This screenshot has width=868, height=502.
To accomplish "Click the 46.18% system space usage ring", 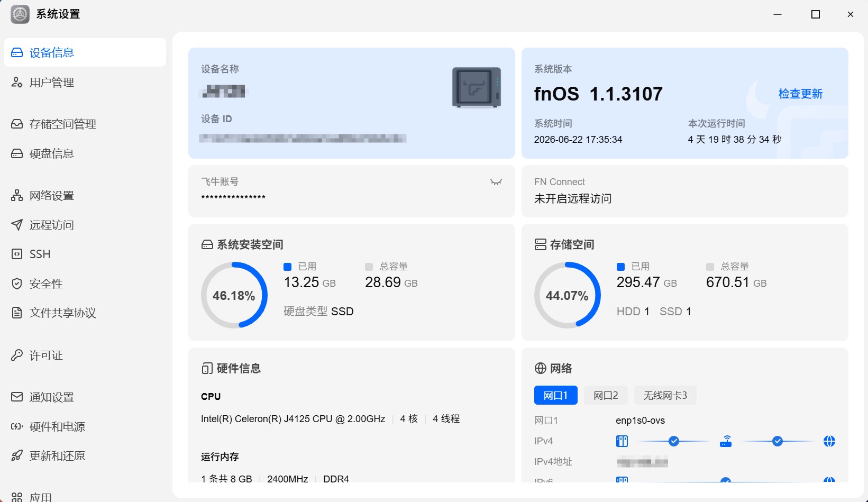I will pos(234,295).
